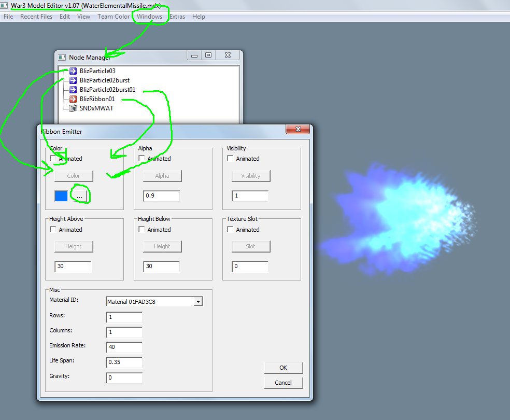Screen dimensions: 510x420
Task: Open the Material ID dropdown
Action: tap(198, 302)
